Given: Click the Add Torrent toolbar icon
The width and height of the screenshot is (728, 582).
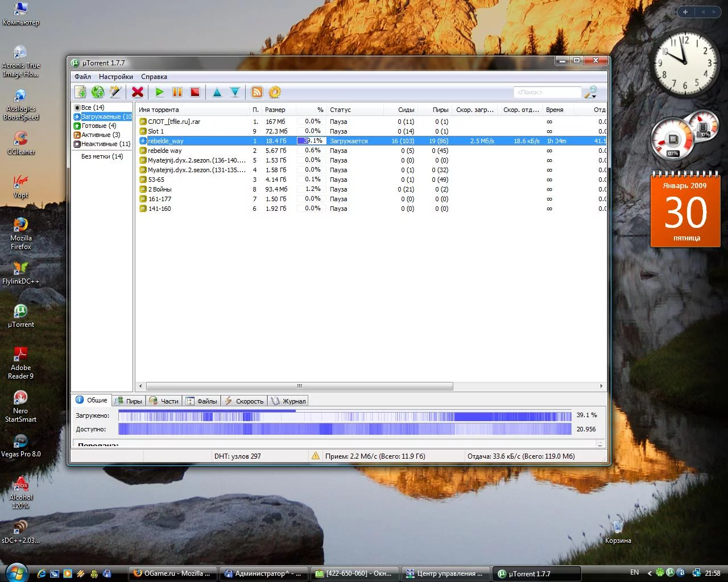Looking at the screenshot, I should click(81, 92).
